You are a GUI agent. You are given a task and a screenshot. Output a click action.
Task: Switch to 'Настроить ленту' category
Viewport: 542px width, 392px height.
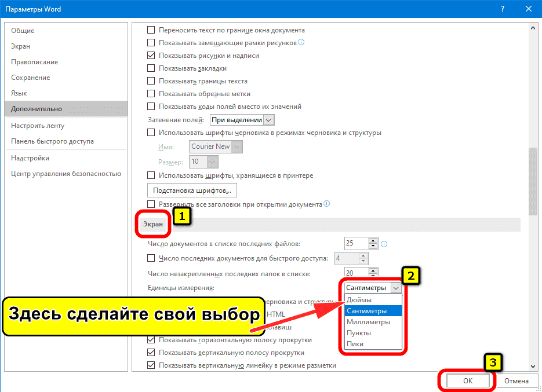click(x=38, y=126)
